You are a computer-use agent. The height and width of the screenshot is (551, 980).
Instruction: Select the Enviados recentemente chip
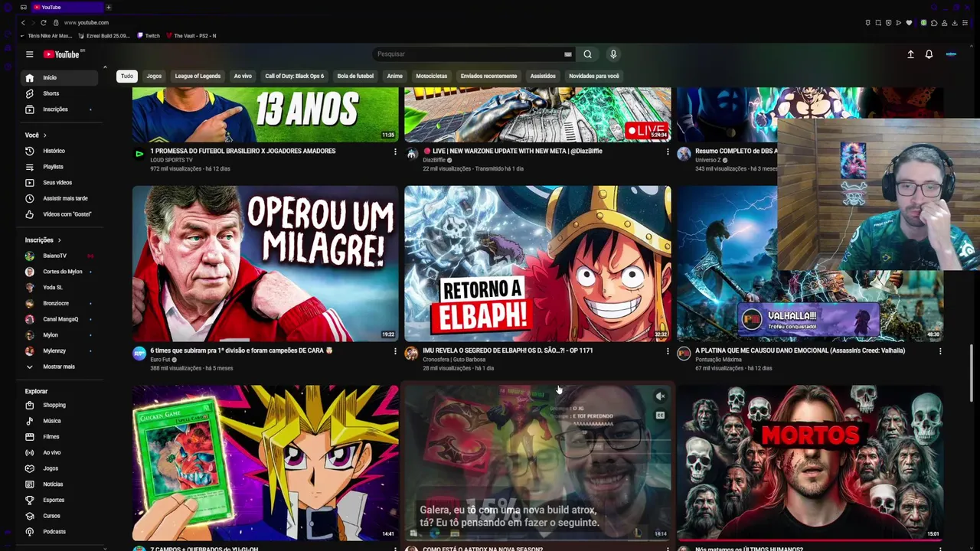(488, 76)
